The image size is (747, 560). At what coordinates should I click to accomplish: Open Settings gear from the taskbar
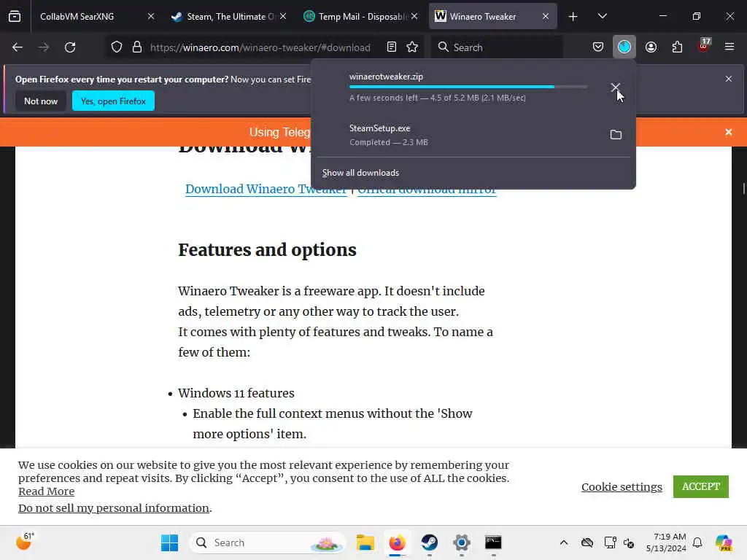(461, 542)
